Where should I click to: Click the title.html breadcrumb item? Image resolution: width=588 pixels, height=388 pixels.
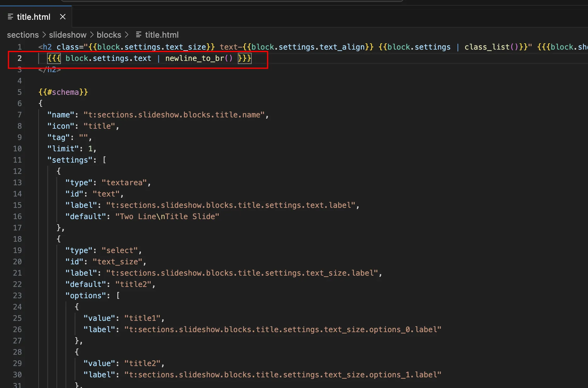(162, 35)
